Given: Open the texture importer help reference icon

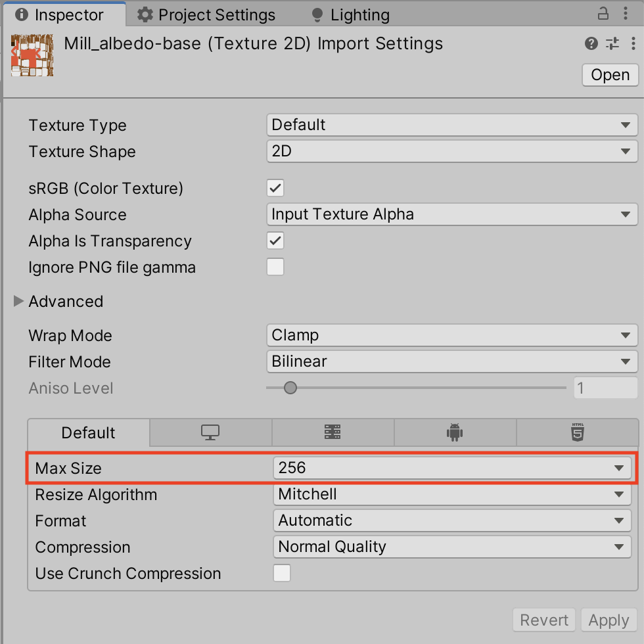Looking at the screenshot, I should coord(591,44).
